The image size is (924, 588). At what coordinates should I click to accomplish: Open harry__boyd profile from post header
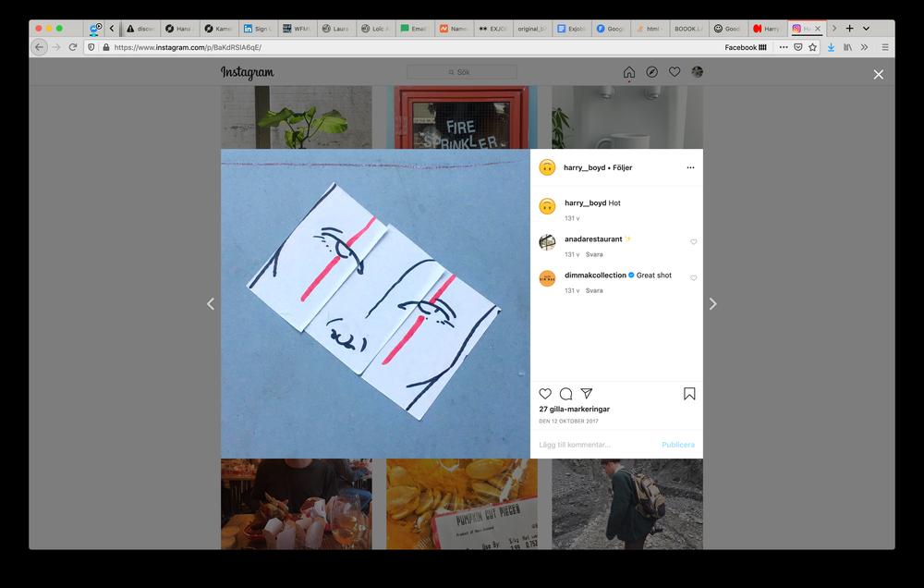(x=584, y=167)
